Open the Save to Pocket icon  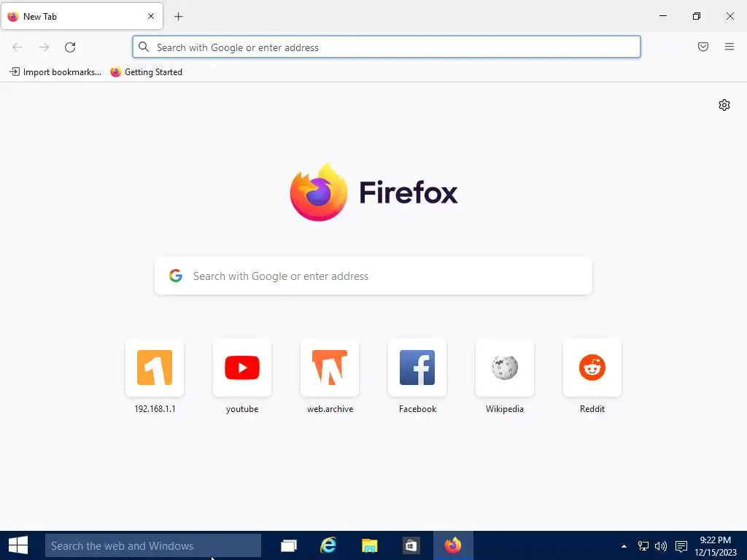pyautogui.click(x=703, y=47)
